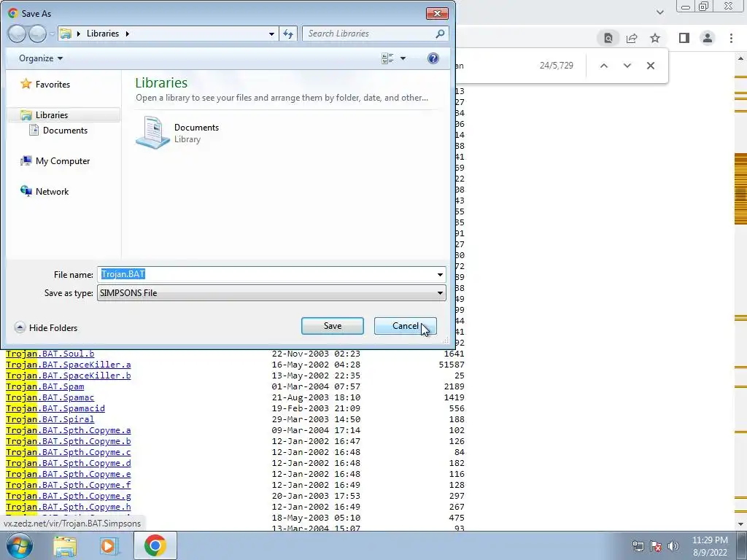Viewport: 747px width, 560px height.
Task: Open the Trojan.BAT.Spamacid link
Action: coord(55,408)
